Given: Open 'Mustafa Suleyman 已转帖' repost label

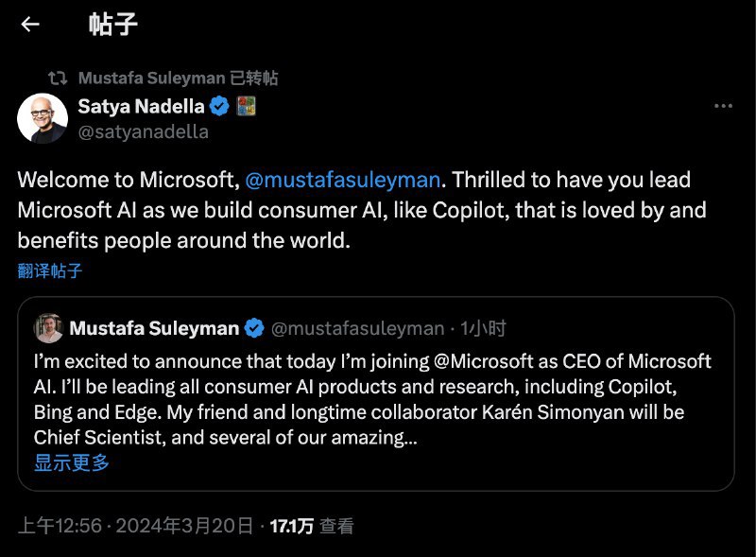Looking at the screenshot, I should coord(178,78).
